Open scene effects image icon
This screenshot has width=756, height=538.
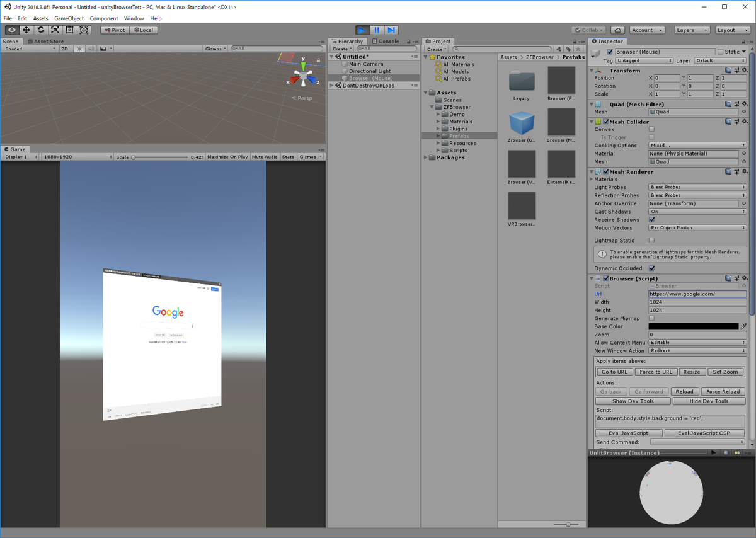pyautogui.click(x=104, y=49)
